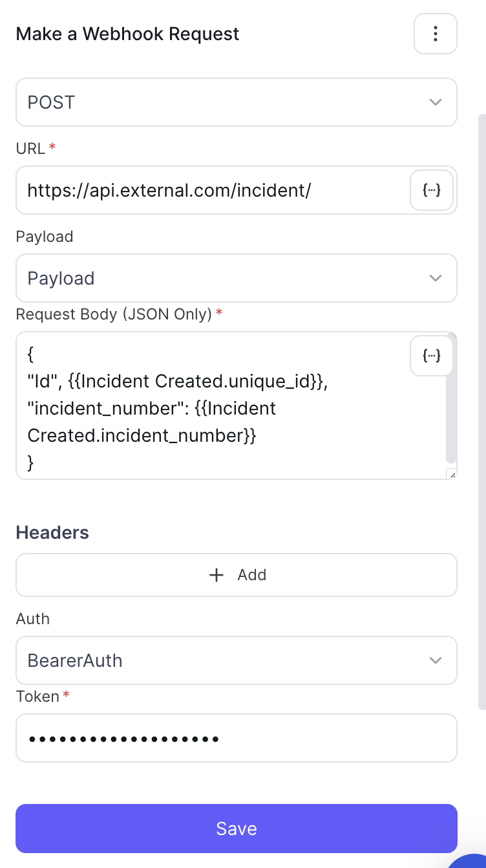The image size is (486, 868).
Task: Focus the Token password field
Action: [237, 738]
